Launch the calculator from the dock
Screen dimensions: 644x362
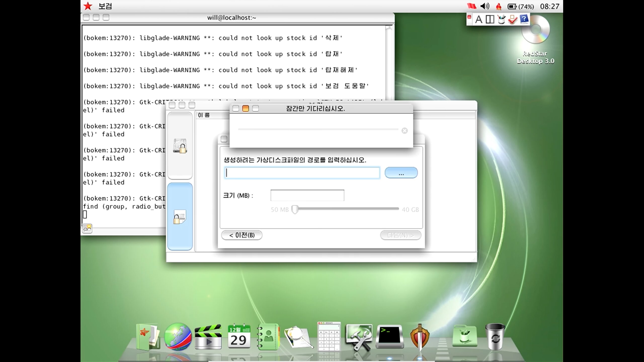329,336
